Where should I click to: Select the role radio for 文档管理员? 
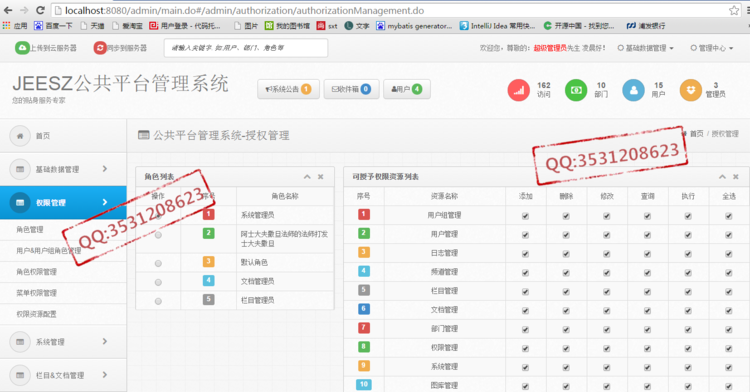(158, 283)
